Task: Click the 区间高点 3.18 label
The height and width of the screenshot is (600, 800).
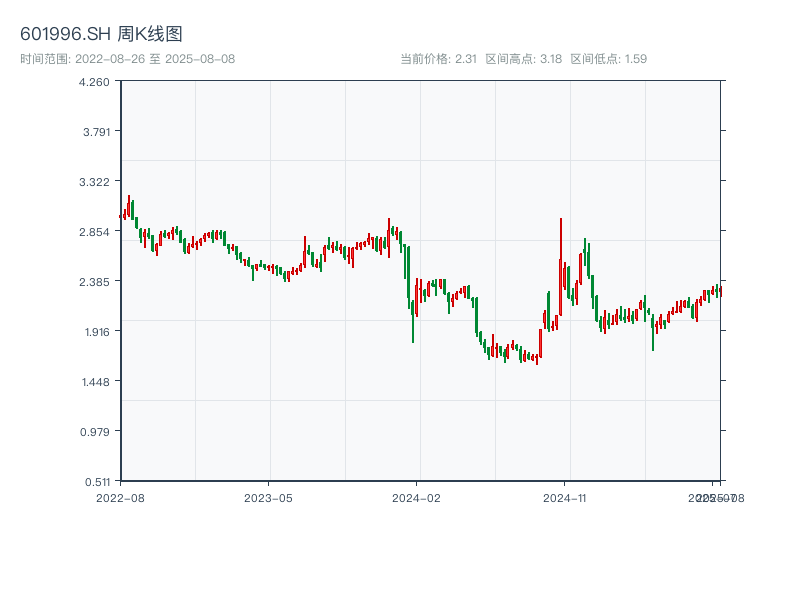Action: pos(523,59)
